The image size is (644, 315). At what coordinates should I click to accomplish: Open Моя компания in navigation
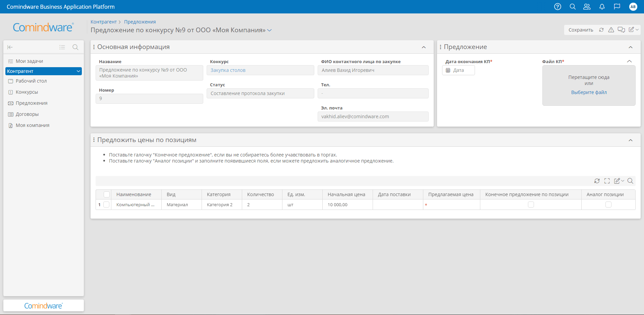tap(33, 125)
